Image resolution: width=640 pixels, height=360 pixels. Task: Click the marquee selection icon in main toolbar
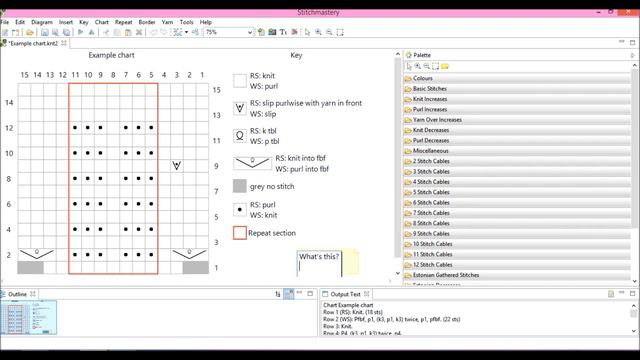tap(340, 32)
